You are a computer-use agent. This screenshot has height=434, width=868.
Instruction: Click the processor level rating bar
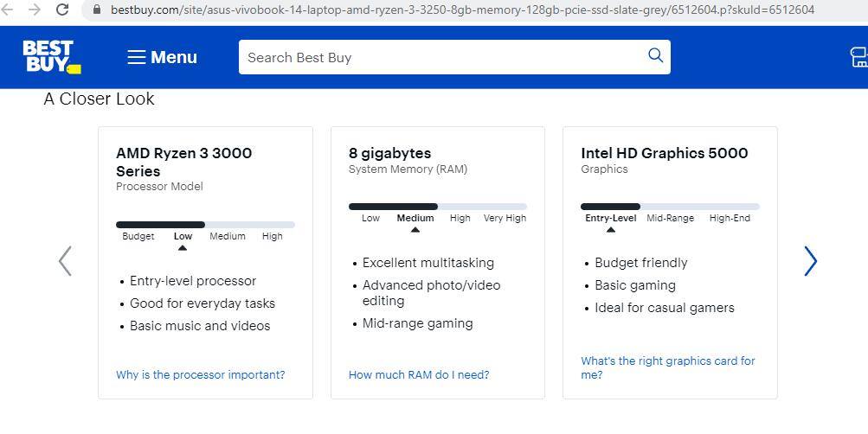[x=205, y=225]
